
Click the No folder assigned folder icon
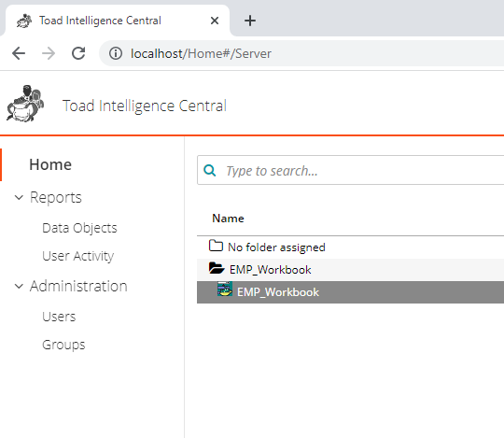[x=216, y=246]
